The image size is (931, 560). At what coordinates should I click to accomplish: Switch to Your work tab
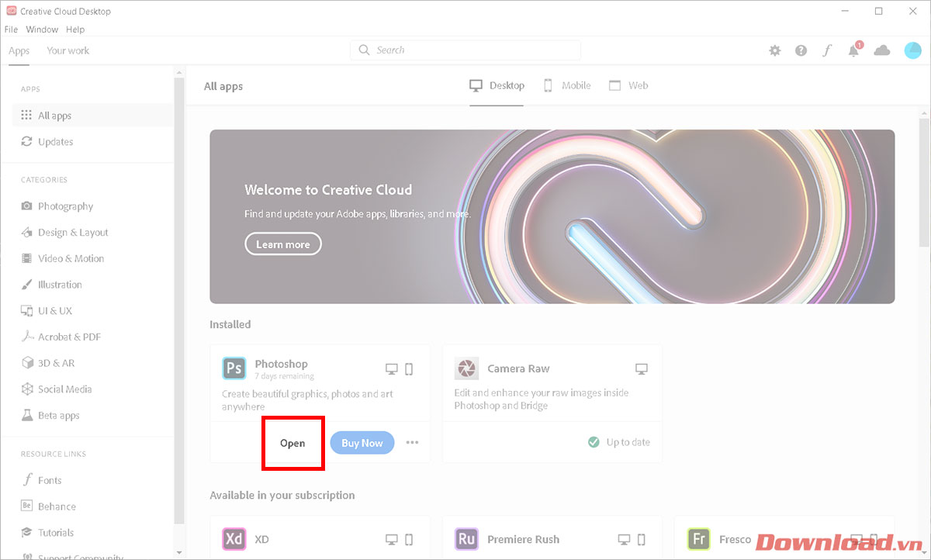pyautogui.click(x=68, y=51)
